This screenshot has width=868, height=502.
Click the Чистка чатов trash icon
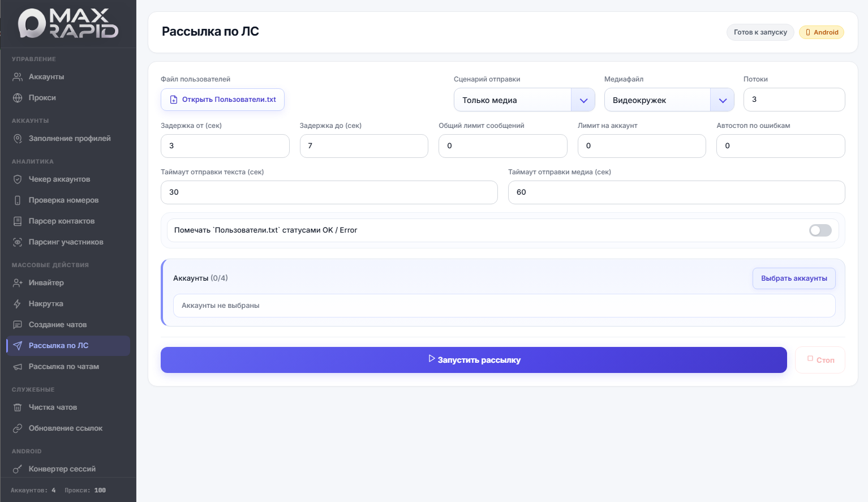pos(18,407)
